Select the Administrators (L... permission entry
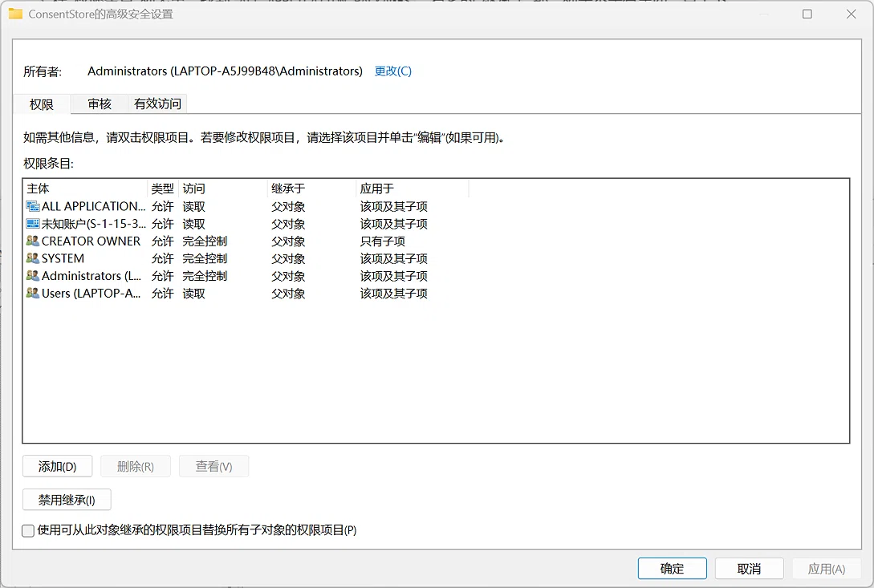 point(436,275)
